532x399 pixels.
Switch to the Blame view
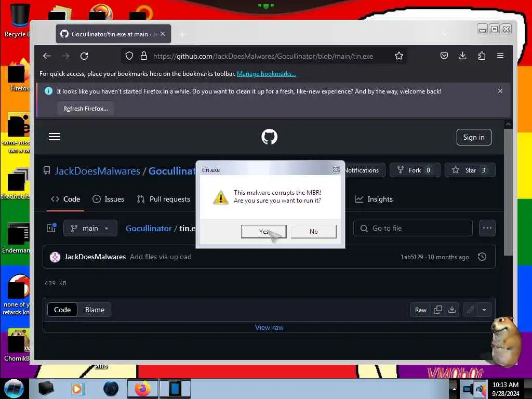pos(95,310)
